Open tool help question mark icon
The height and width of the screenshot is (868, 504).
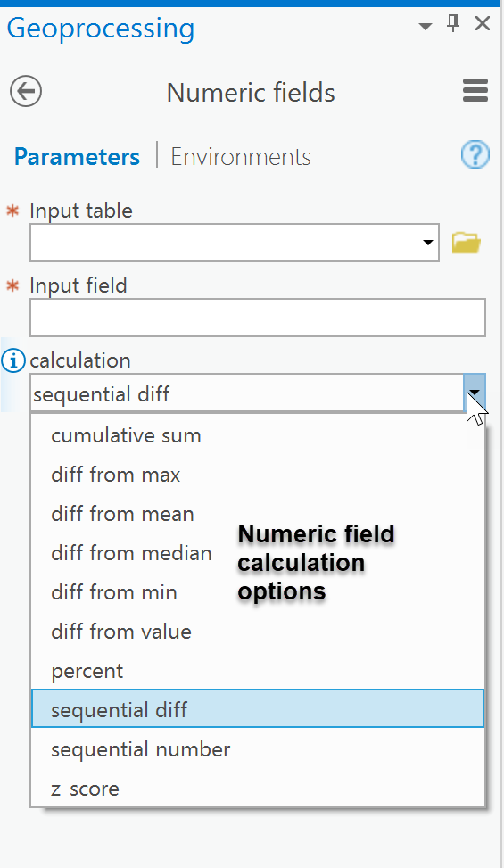click(475, 155)
